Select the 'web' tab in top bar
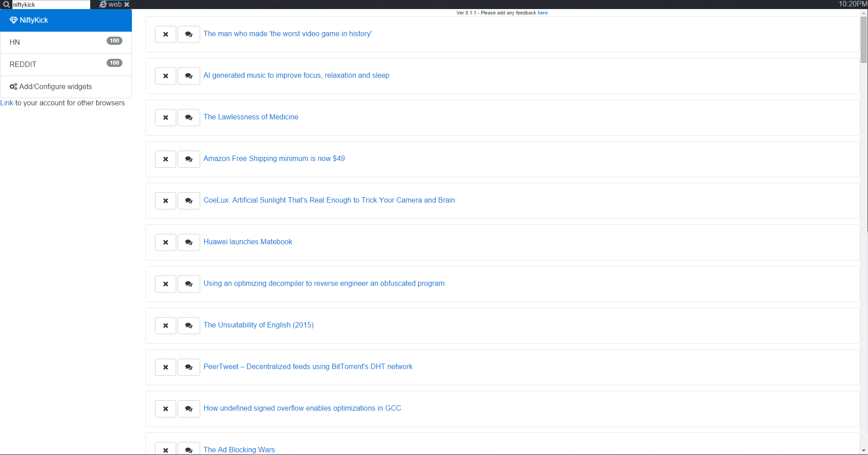 coord(111,5)
